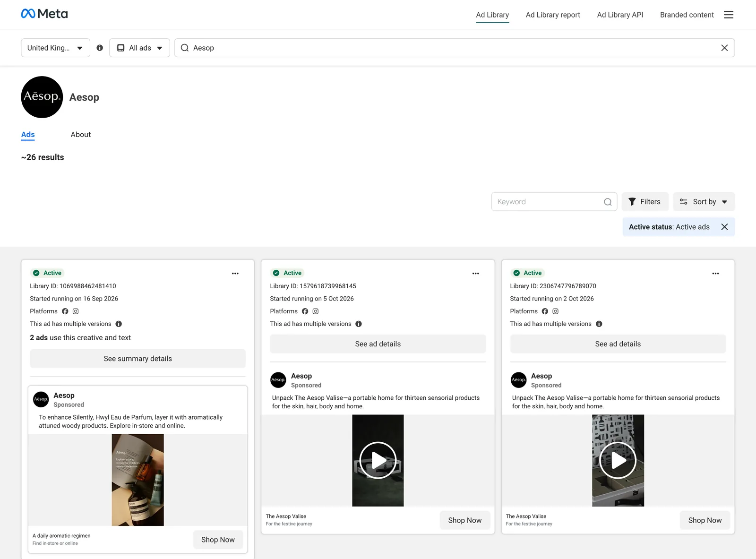
Task: Click See ad details for ad 2306747796789070
Action: [618, 344]
